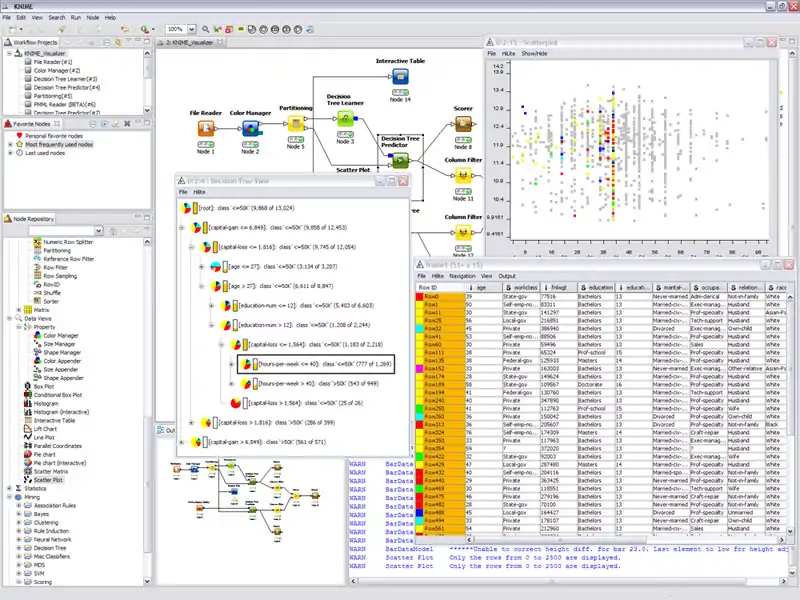Click the Partitioning node icon
The height and width of the screenshot is (600, 800).
(x=295, y=123)
